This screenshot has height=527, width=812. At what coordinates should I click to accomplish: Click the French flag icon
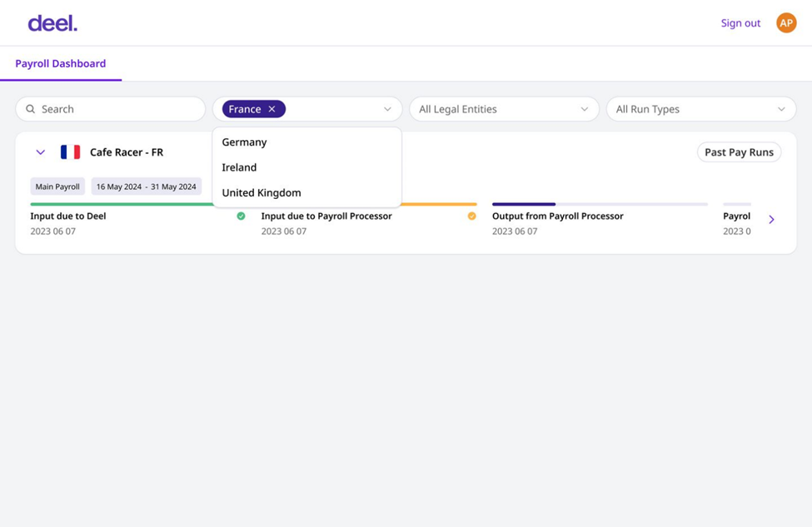(71, 152)
